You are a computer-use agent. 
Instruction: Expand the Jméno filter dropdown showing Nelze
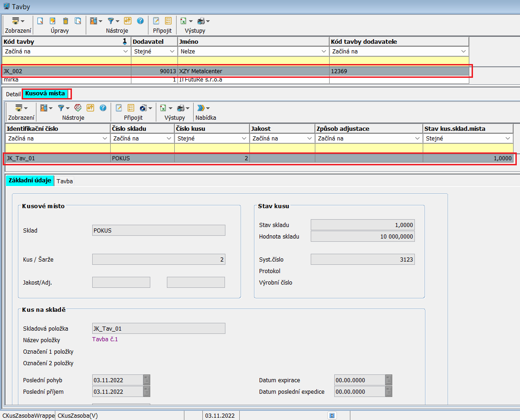pyautogui.click(x=324, y=52)
